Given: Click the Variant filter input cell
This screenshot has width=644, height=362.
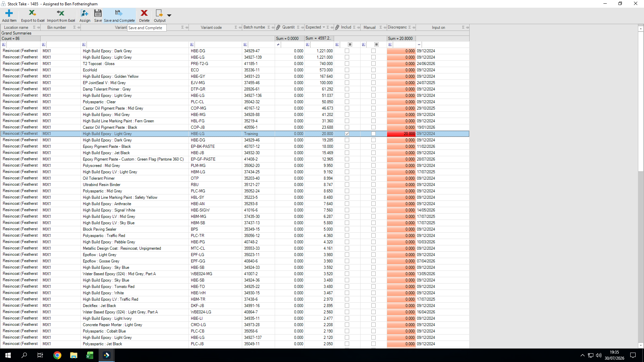Looking at the screenshot, I should pyautogui.click(x=138, y=45).
